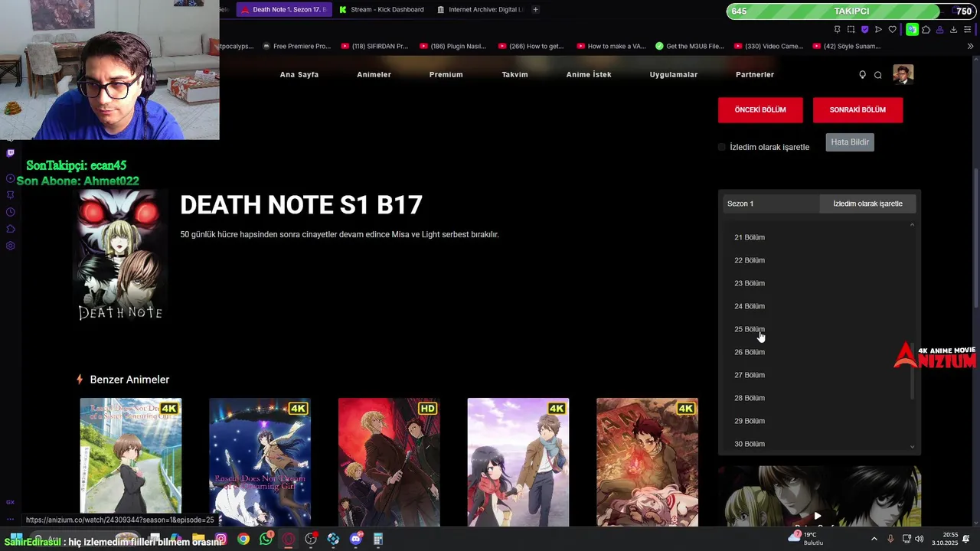The image size is (980, 551).
Task: Click the ÖNCEKİ BÖLÜM button
Action: click(760, 109)
